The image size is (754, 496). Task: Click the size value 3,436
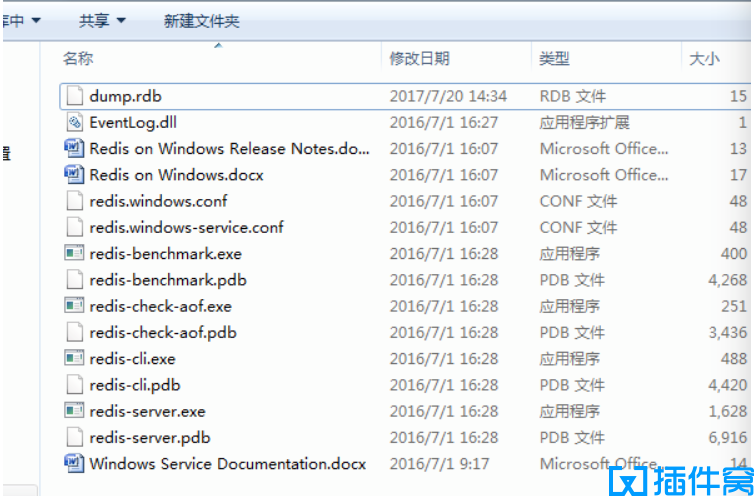727,332
